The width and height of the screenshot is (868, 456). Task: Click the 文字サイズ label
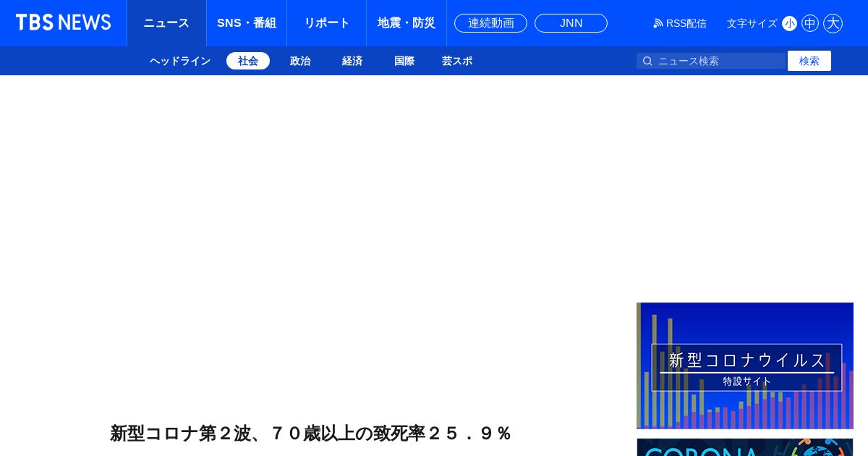coord(752,23)
